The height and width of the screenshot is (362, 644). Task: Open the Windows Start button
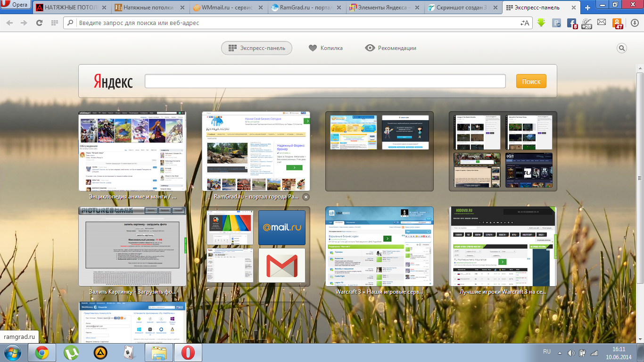(x=12, y=353)
